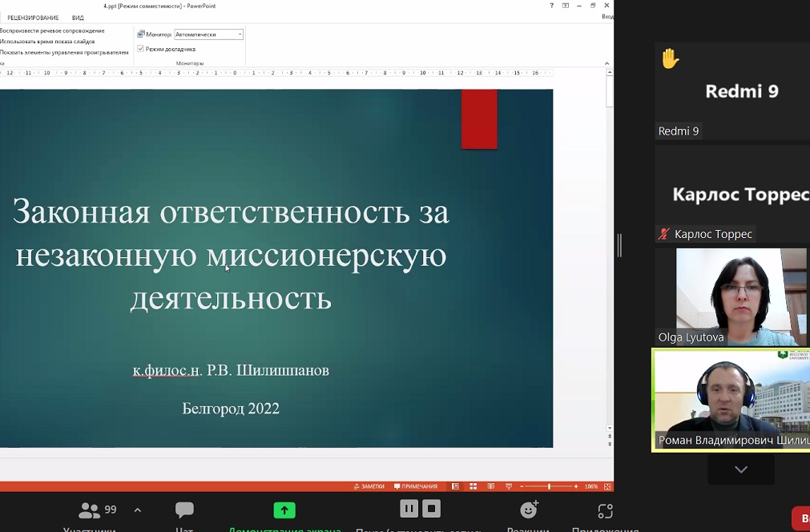Open the РЕЦЕНЗИРОВАНИЕ ribbon tab
The image size is (810, 532).
click(33, 18)
